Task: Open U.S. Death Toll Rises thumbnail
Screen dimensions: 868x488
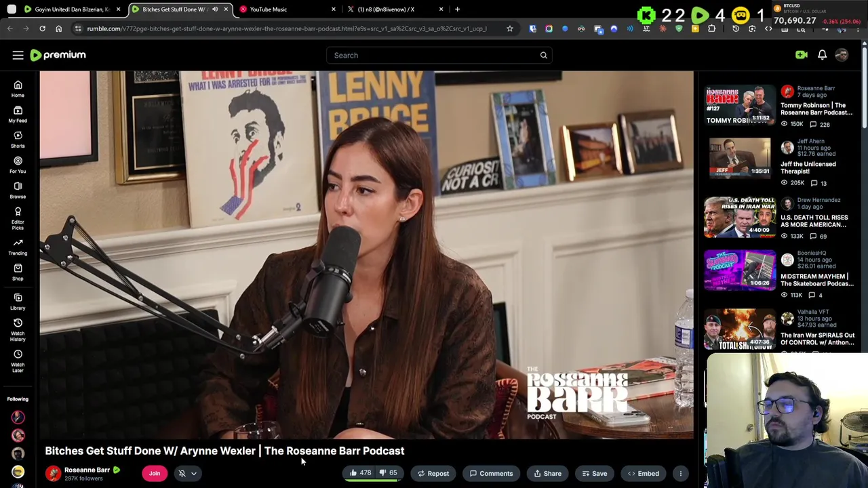Action: [740, 217]
